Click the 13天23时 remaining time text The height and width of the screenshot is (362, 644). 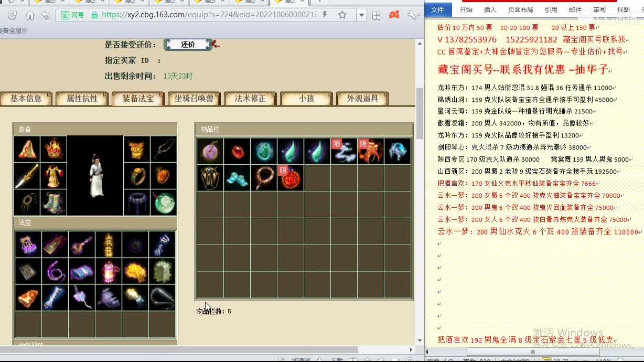[178, 76]
